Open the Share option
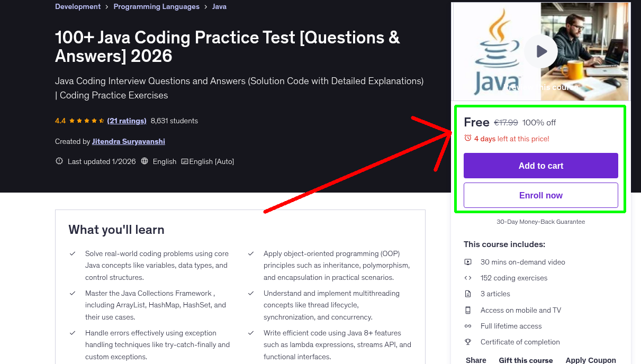641x364 pixels. pos(475,360)
